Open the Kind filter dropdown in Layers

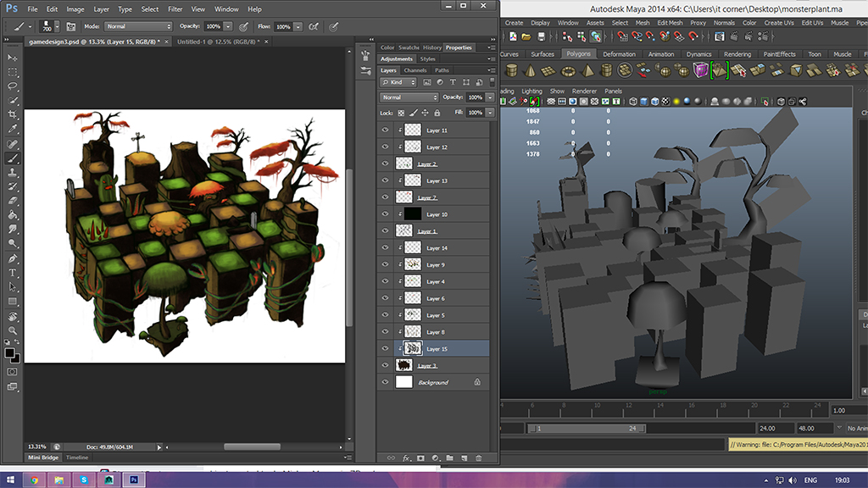tap(398, 82)
